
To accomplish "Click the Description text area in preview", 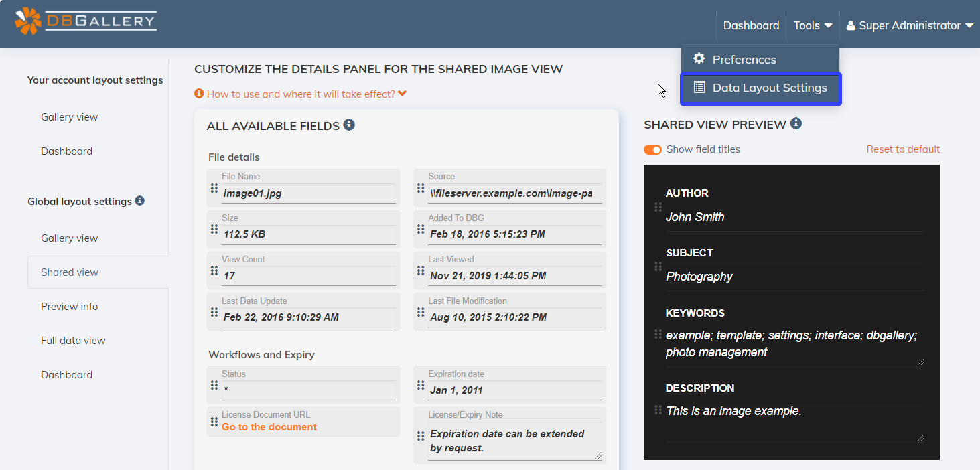I will (x=795, y=422).
